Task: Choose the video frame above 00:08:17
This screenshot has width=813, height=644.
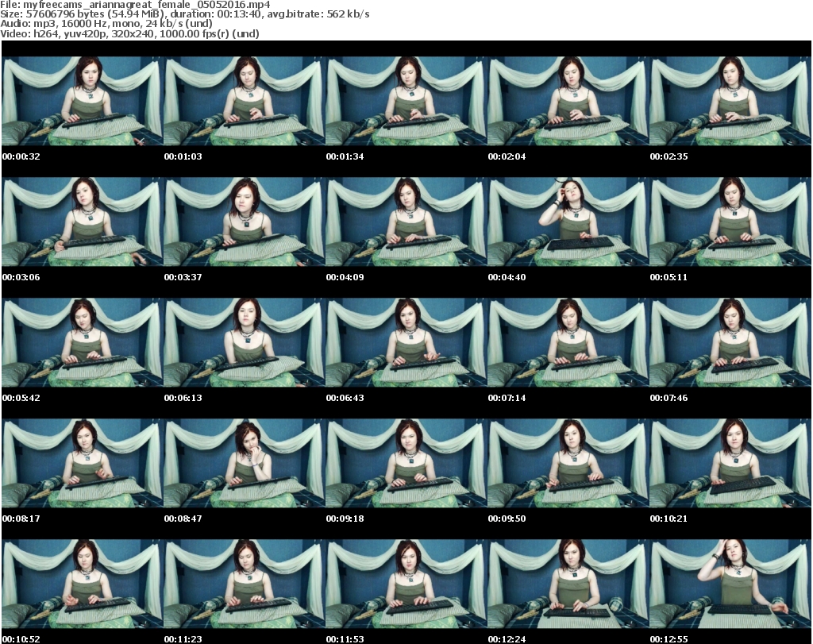Action: pos(83,463)
